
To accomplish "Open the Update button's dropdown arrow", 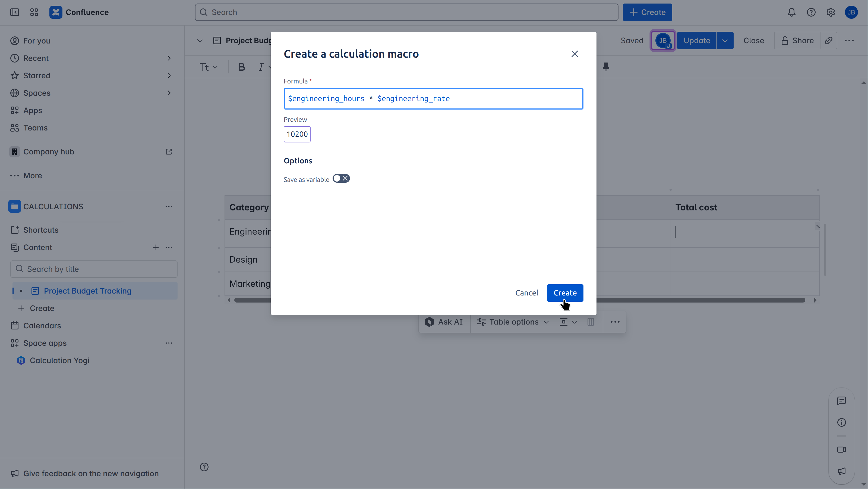I will point(725,41).
